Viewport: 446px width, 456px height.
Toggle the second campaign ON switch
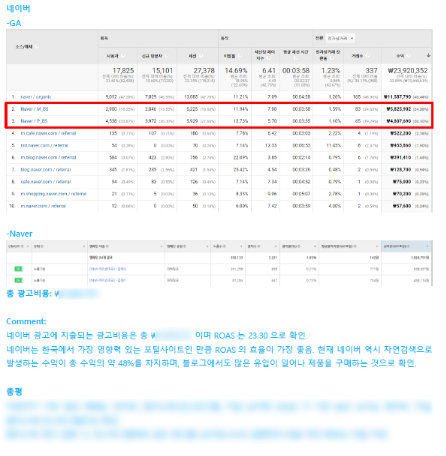tap(19, 280)
